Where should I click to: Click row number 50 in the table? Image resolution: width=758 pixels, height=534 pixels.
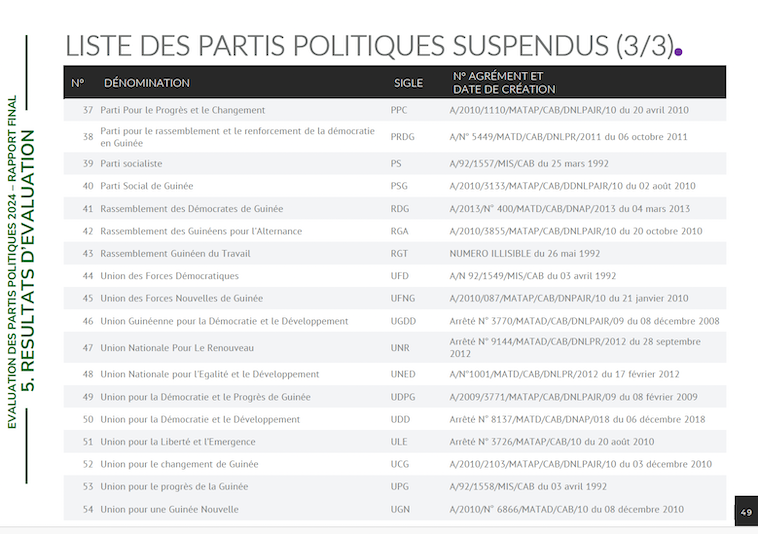click(88, 419)
